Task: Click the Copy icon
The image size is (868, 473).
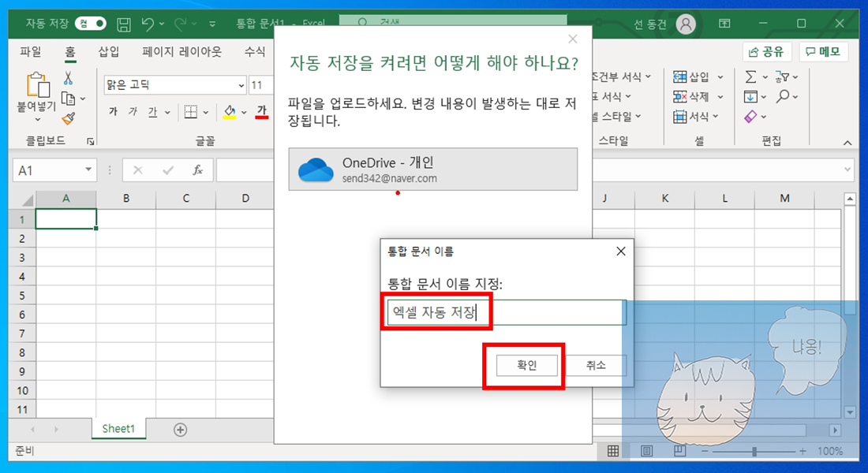Action: point(69,99)
